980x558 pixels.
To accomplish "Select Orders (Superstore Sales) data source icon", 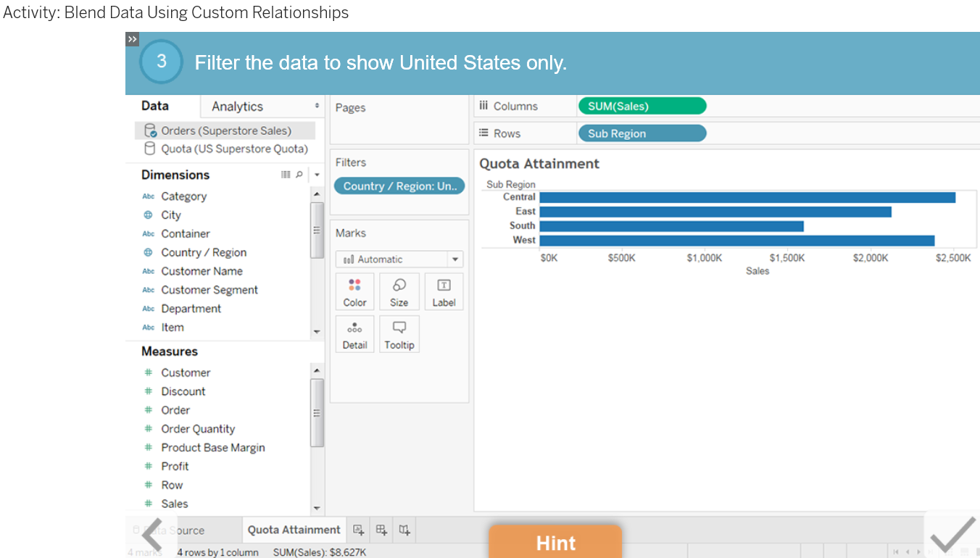I will [149, 130].
